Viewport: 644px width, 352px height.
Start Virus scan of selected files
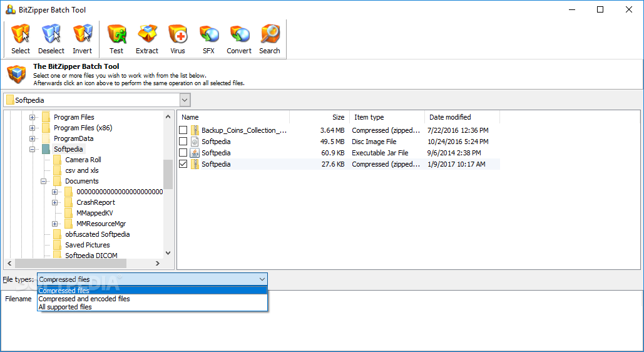pos(178,39)
